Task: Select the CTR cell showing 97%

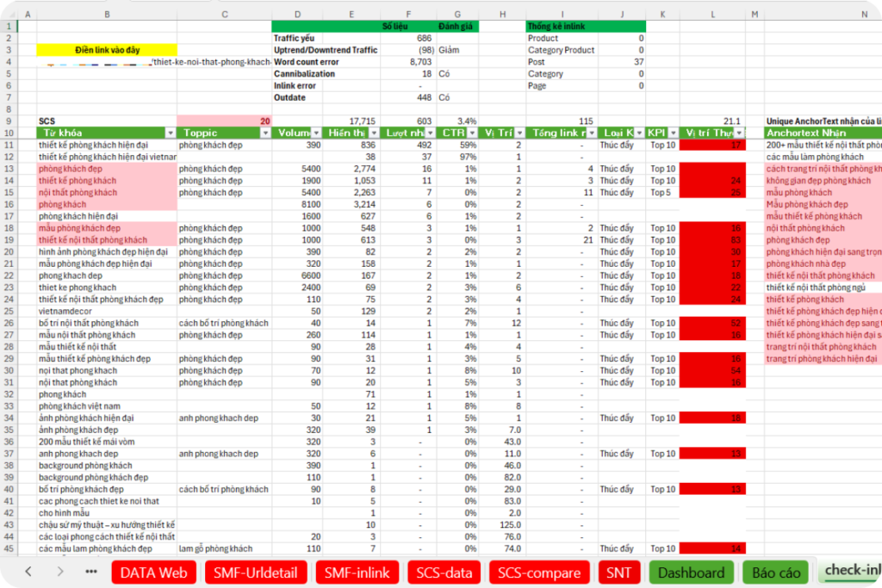Action: pyautogui.click(x=457, y=157)
